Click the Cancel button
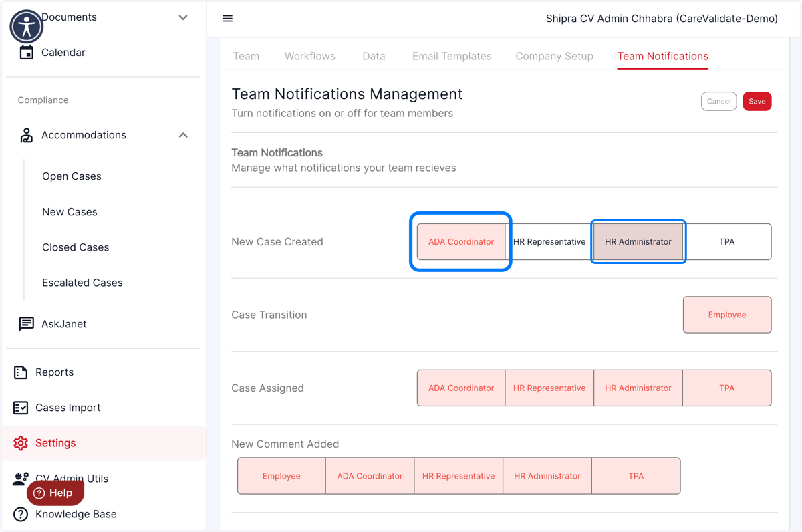The image size is (802, 532). 719,101
